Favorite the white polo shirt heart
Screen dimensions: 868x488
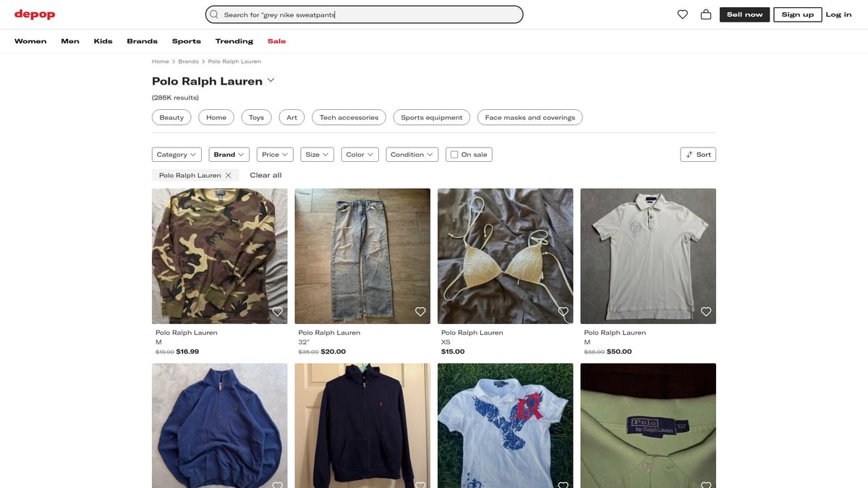(706, 312)
